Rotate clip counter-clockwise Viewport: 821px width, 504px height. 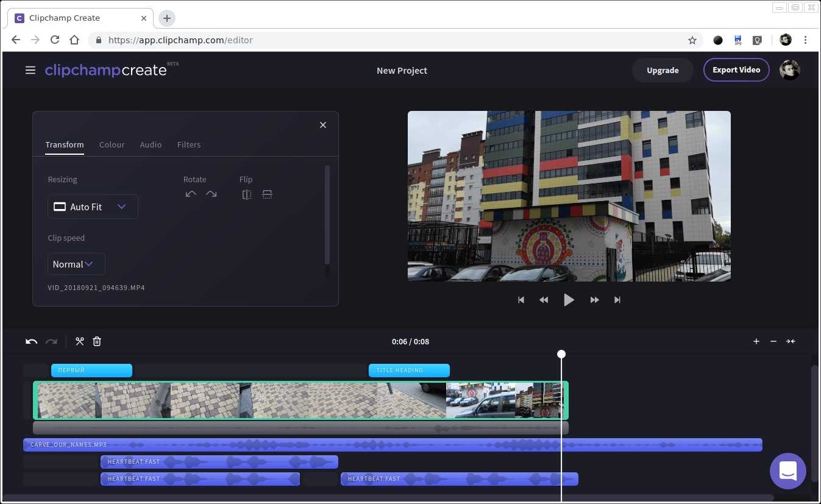point(191,194)
